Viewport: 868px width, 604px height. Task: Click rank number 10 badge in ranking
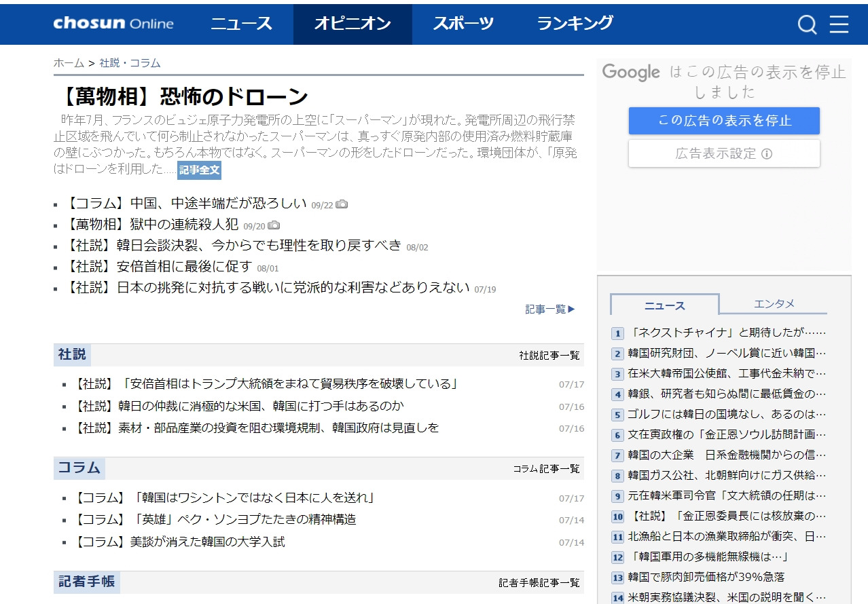click(617, 516)
